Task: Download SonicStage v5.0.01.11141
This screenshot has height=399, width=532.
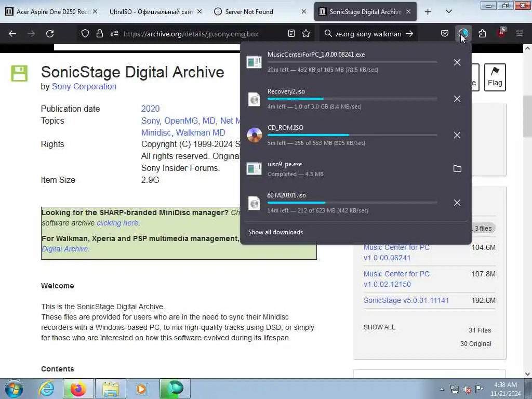Action: 406,300
